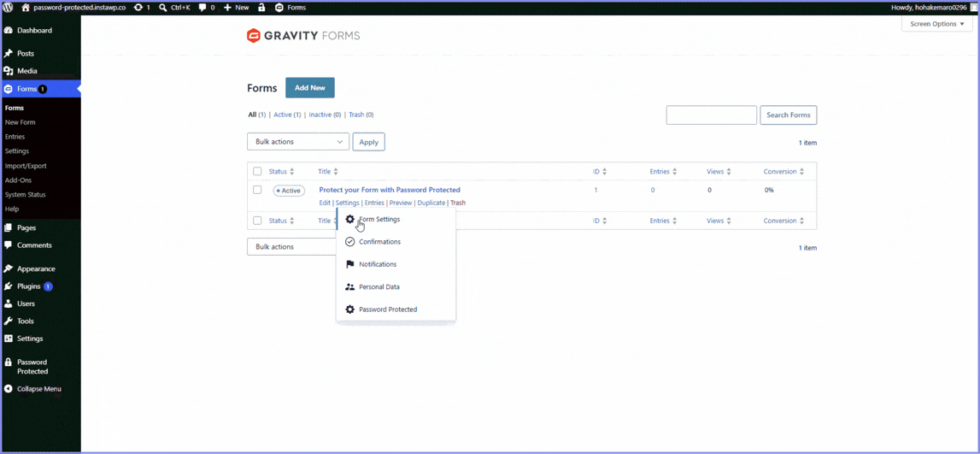Screen dimensions: 980x454
Task: Click the Trash row action link
Action: coord(458,203)
